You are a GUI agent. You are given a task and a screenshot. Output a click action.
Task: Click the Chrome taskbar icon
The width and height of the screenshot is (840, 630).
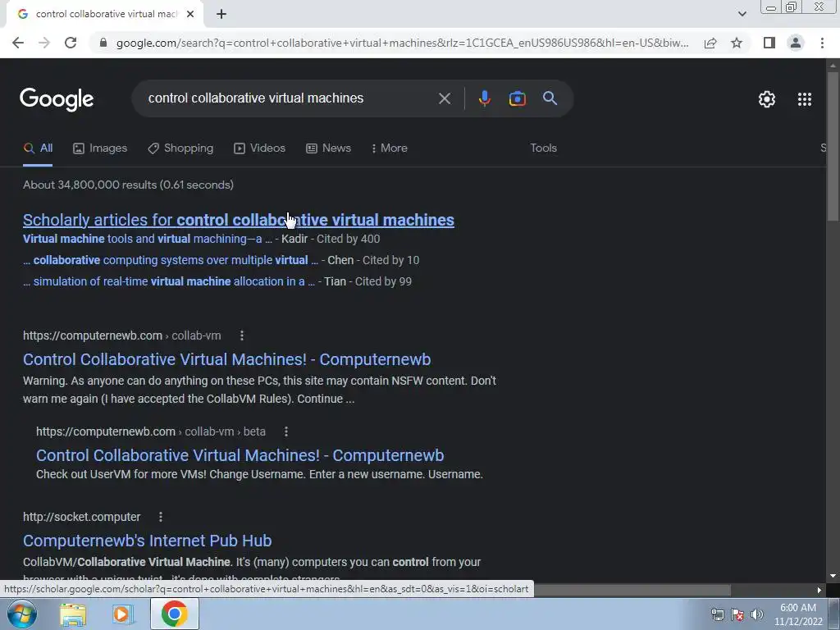pyautogui.click(x=174, y=614)
